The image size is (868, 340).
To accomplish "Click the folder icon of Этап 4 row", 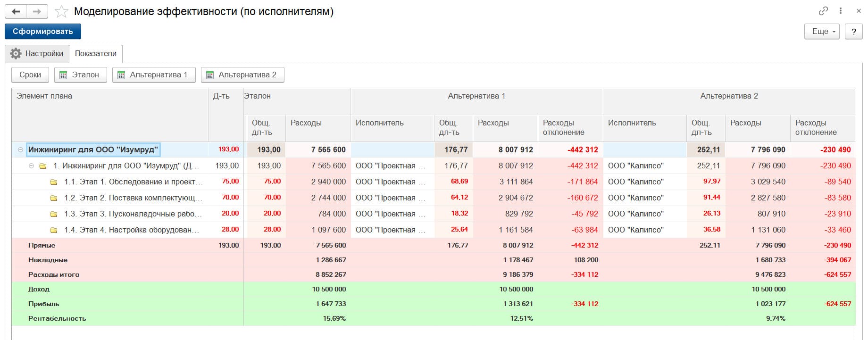I will pyautogui.click(x=53, y=230).
